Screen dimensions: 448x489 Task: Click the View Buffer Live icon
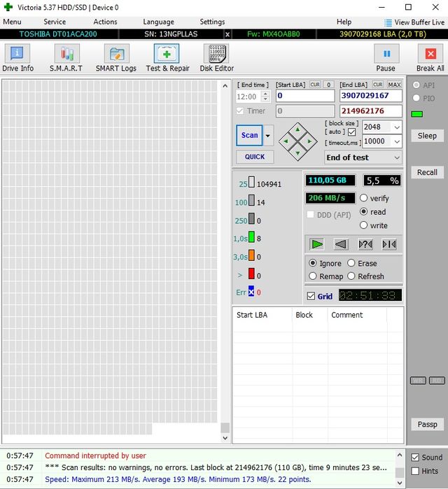[x=388, y=22]
